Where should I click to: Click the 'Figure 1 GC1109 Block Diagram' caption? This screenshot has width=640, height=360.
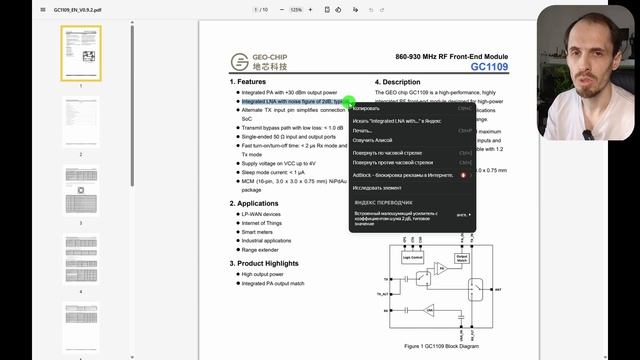(x=441, y=346)
